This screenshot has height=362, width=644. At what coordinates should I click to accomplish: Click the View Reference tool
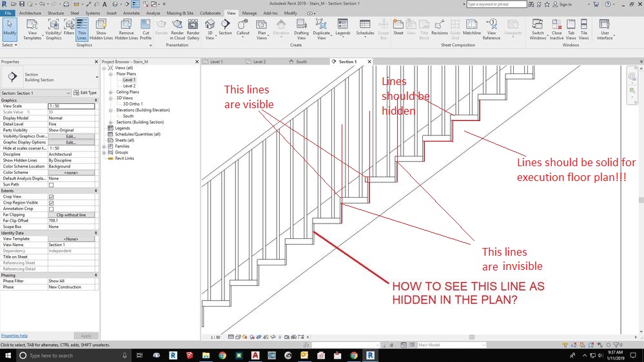pos(491,29)
